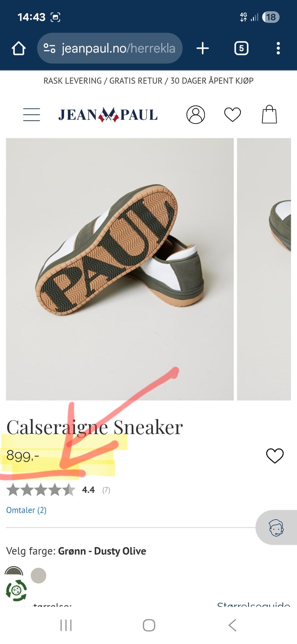Image resolution: width=297 pixels, height=644 pixels.
Task: Add Calseraigne Sneaker to favorites heart
Action: [x=275, y=455]
